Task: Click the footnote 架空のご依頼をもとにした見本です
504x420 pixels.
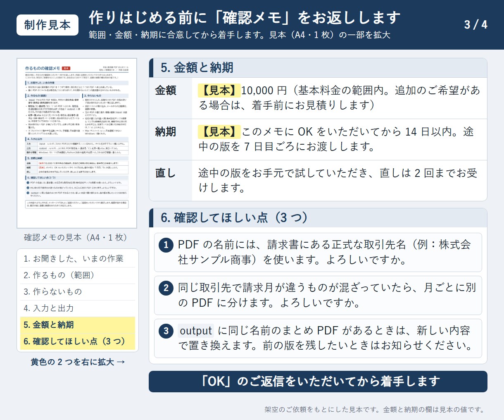Action: tap(323, 410)
